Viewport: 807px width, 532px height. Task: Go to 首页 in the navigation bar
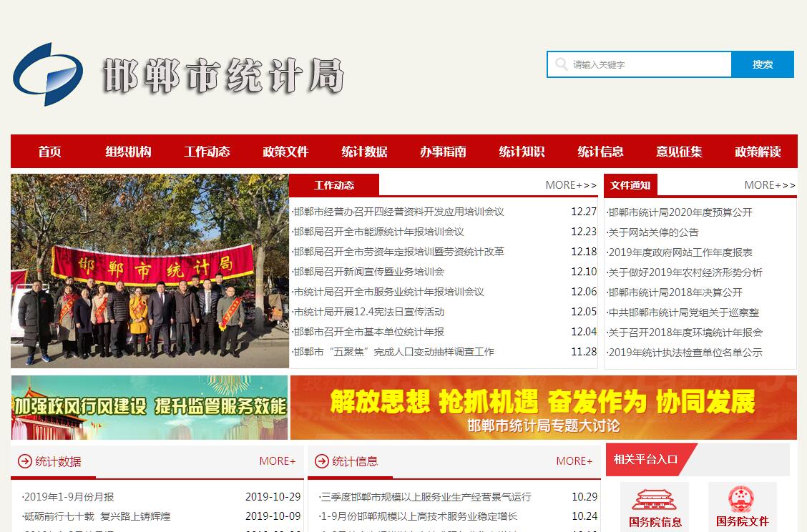tap(50, 152)
